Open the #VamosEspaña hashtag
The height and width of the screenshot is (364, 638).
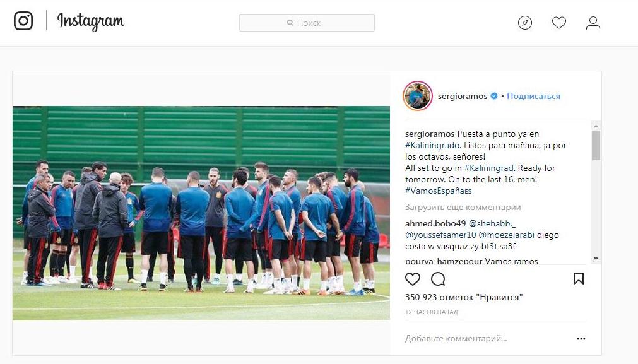point(438,191)
